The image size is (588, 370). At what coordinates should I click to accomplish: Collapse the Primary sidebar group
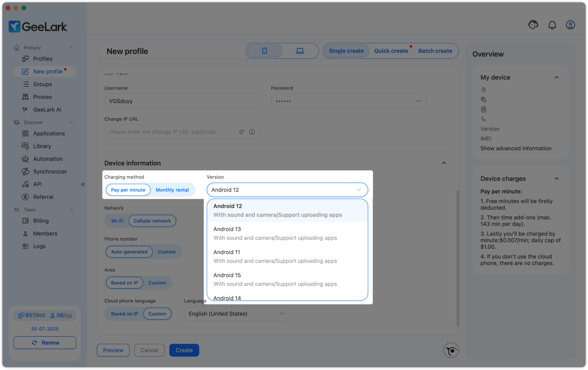71,48
